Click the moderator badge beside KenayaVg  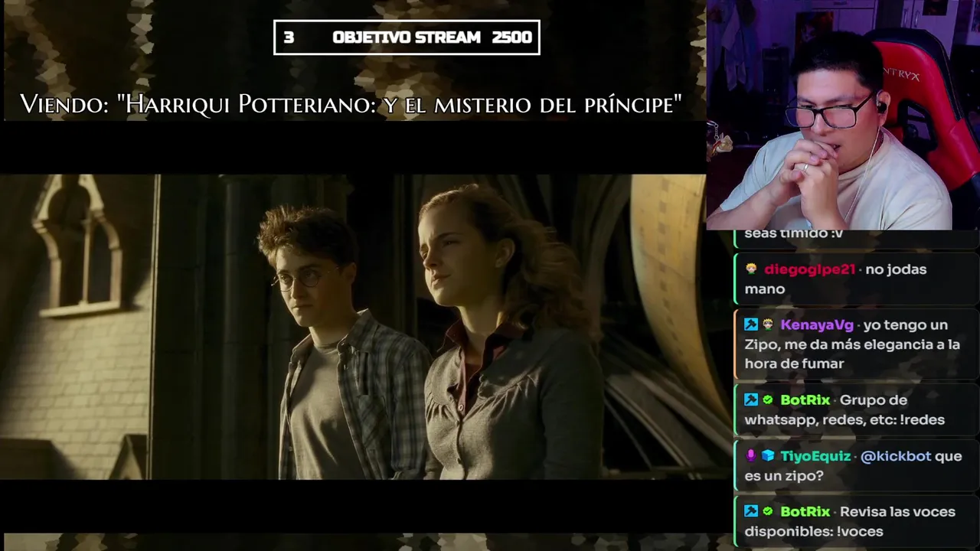point(751,325)
